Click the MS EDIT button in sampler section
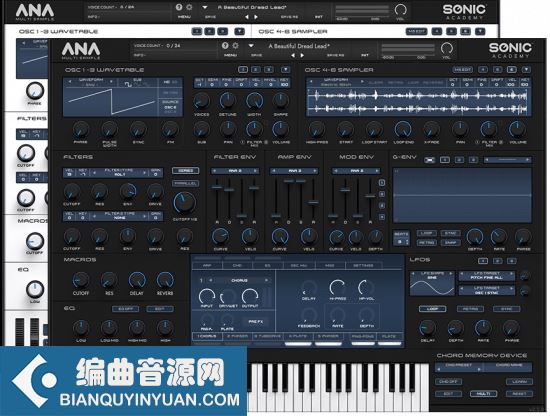Image resolution: width=550 pixels, height=416 pixels. pyautogui.click(x=463, y=70)
